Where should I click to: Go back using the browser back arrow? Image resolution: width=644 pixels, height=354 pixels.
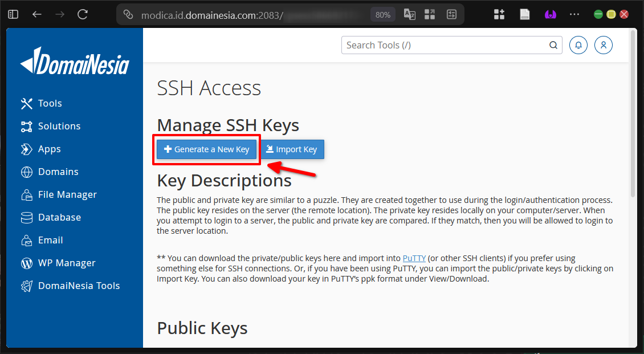pos(37,14)
